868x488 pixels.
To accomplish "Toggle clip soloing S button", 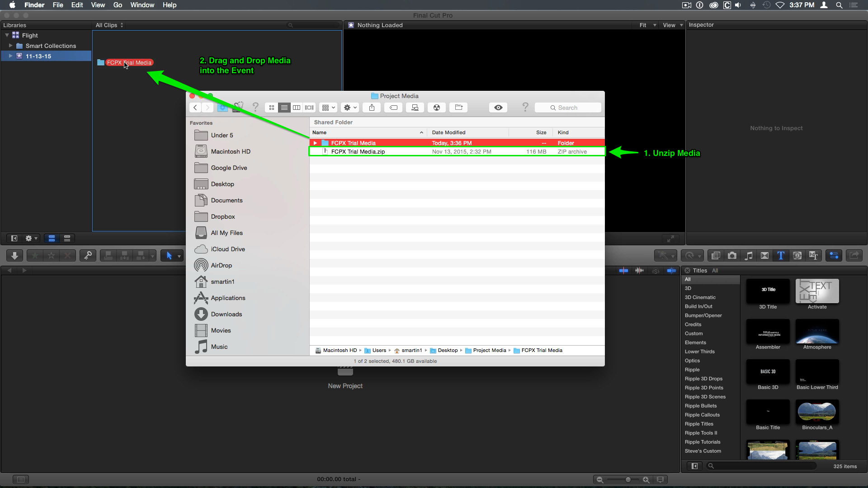I will [x=656, y=271].
